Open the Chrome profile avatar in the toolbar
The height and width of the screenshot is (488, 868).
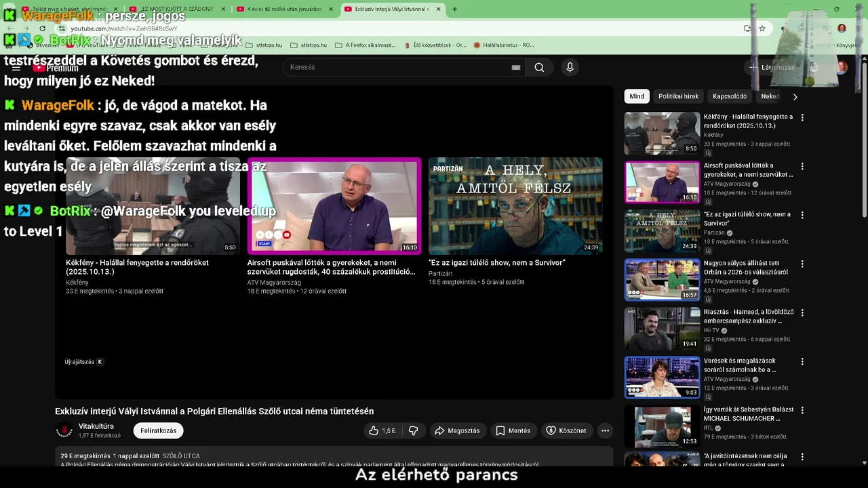pyautogui.click(x=842, y=28)
